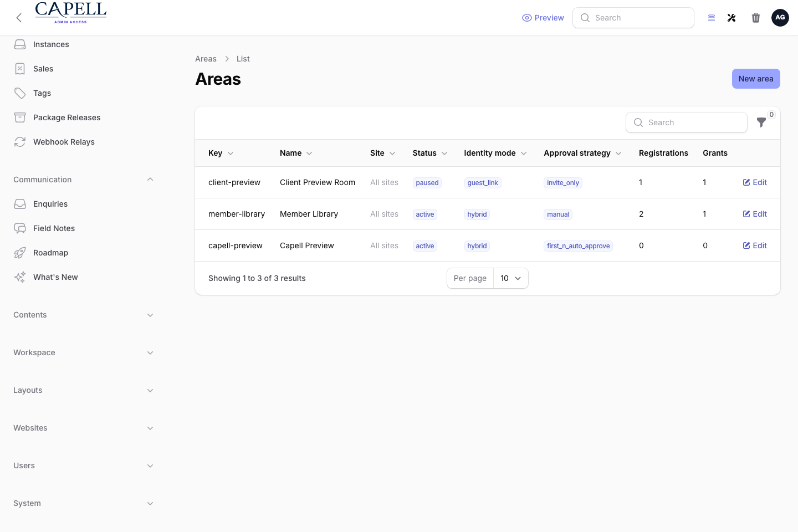Click the manual approval strategy badge
The width and height of the screenshot is (798, 532).
coord(558,214)
